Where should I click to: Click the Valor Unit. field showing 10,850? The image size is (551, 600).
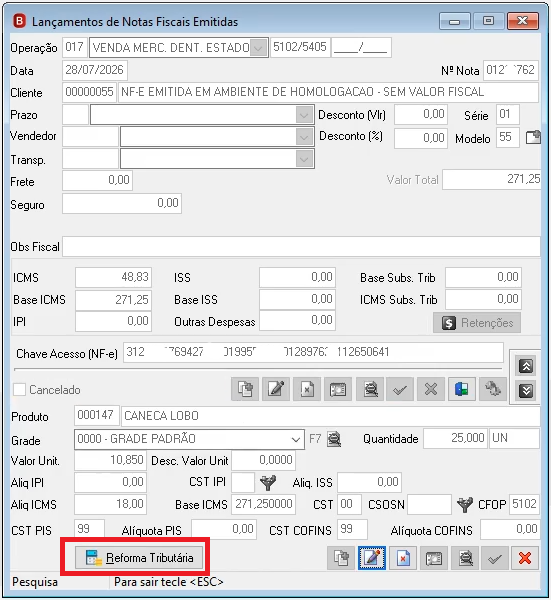click(x=111, y=460)
